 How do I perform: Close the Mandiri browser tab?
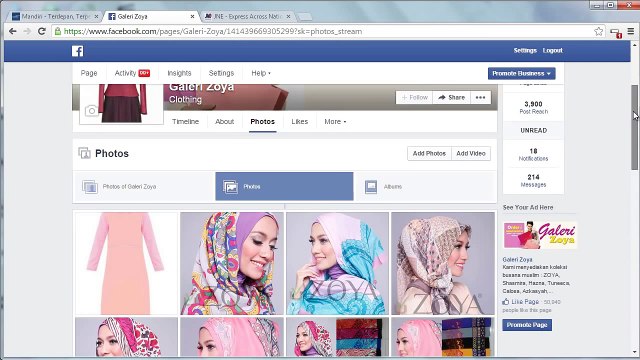coord(96,17)
